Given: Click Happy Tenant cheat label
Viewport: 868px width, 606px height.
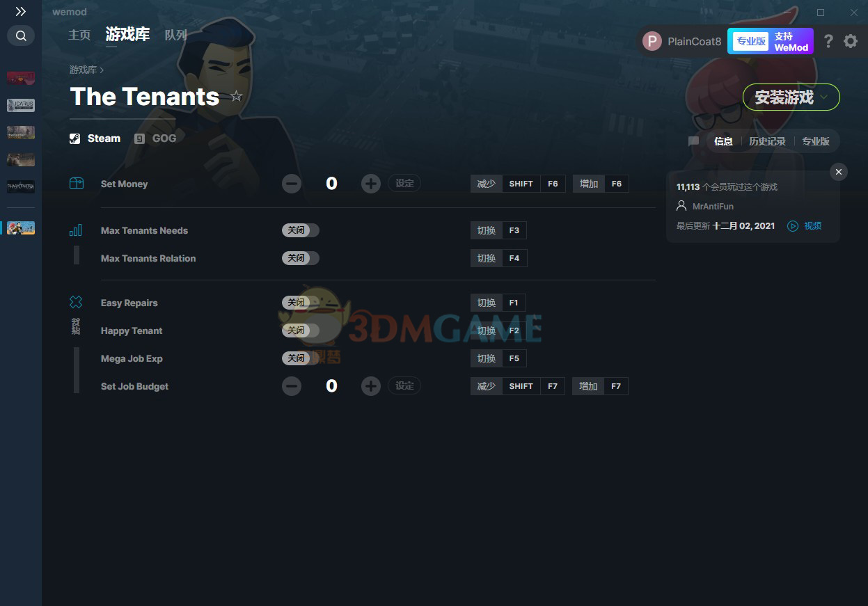Looking at the screenshot, I should pos(132,330).
